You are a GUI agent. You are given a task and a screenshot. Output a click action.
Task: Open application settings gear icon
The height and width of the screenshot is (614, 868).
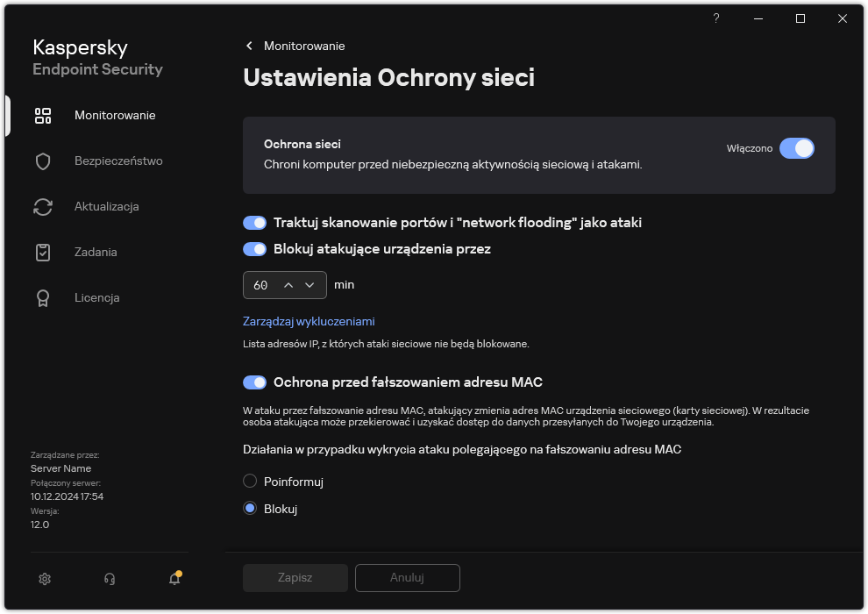coord(44,579)
